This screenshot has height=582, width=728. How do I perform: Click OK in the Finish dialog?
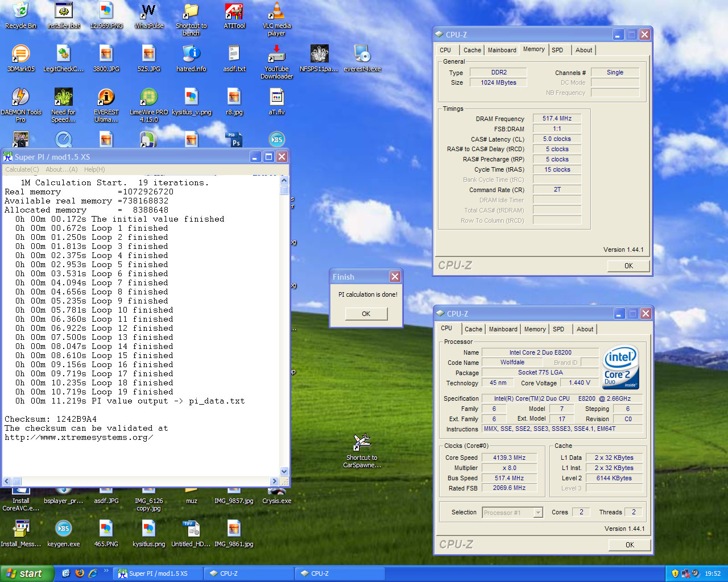366,314
